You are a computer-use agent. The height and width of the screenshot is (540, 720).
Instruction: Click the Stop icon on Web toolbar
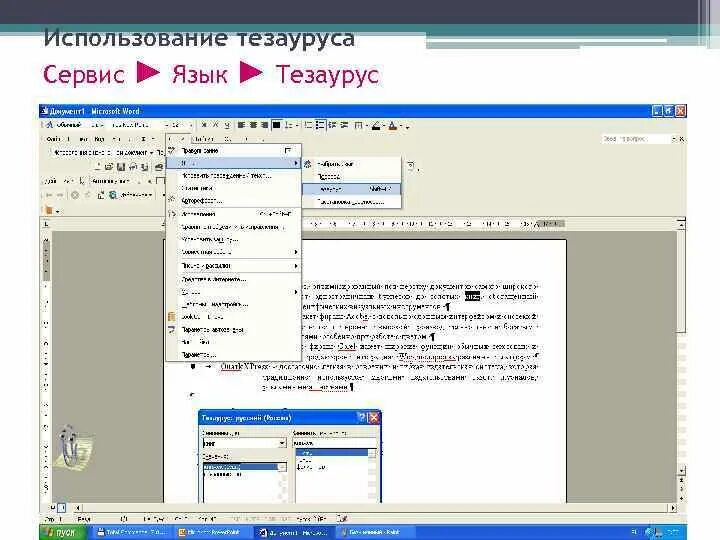tap(75, 195)
